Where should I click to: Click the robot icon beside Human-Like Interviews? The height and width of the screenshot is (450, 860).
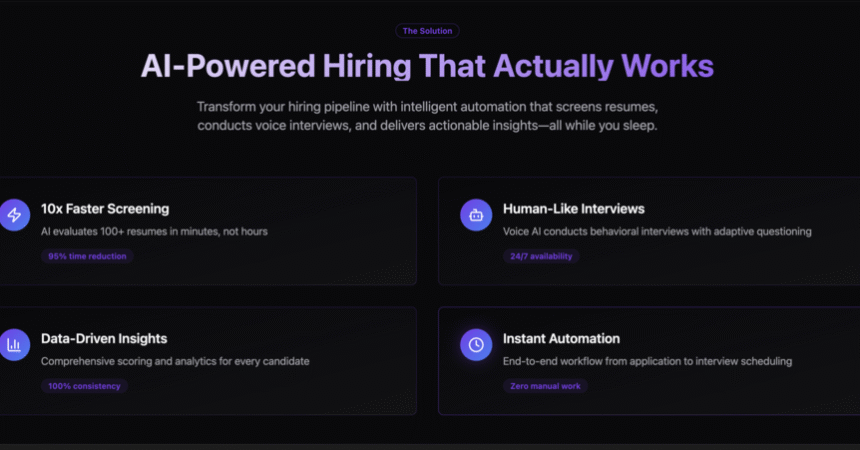pos(476,215)
